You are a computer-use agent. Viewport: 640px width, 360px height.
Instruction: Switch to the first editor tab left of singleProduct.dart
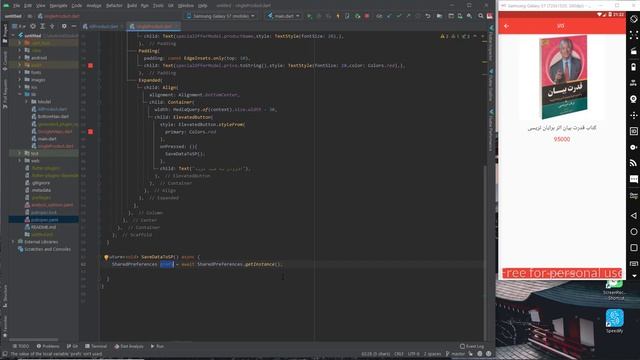point(101,26)
